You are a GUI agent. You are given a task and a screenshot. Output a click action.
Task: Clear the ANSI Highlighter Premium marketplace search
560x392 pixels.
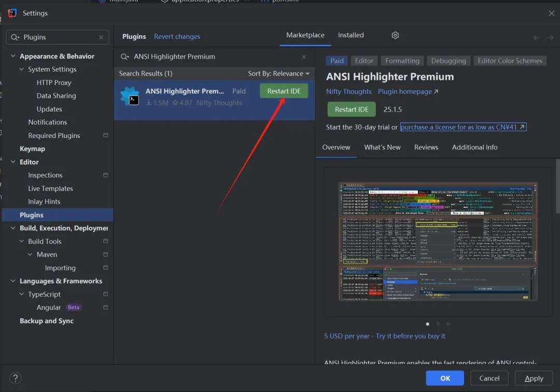(x=303, y=57)
